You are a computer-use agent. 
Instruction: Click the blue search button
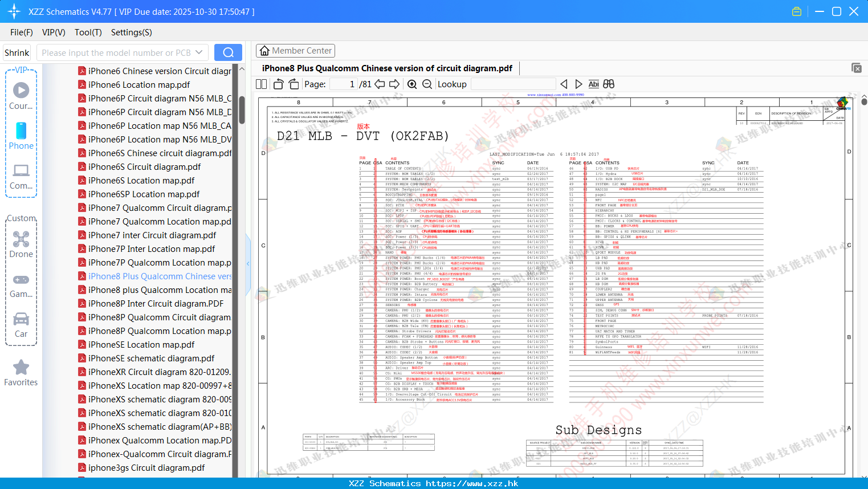click(x=228, y=52)
